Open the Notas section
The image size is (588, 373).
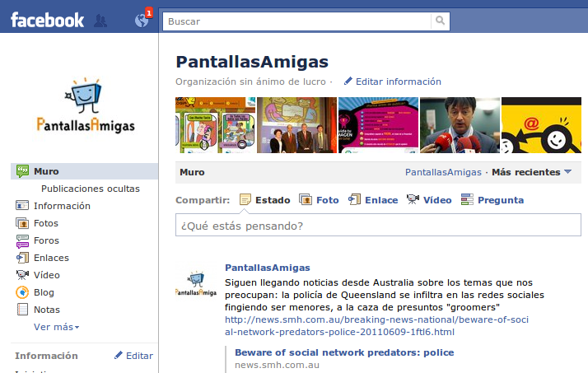(47, 310)
